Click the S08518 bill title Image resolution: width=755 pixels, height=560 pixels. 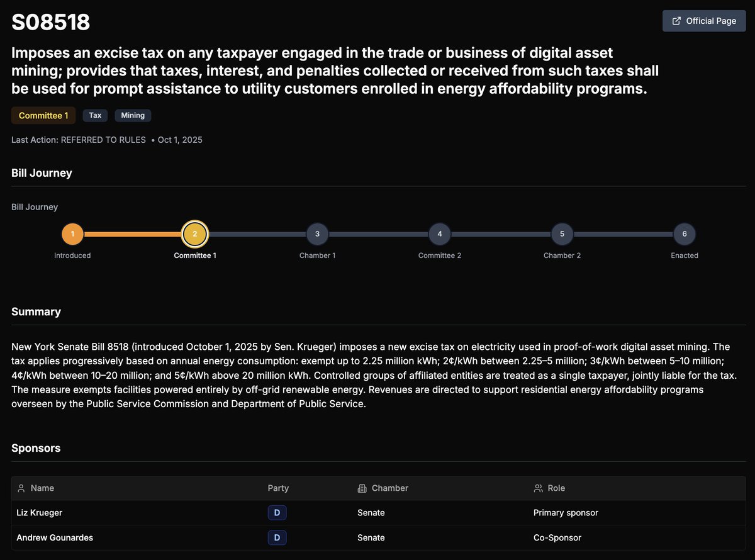tap(51, 22)
